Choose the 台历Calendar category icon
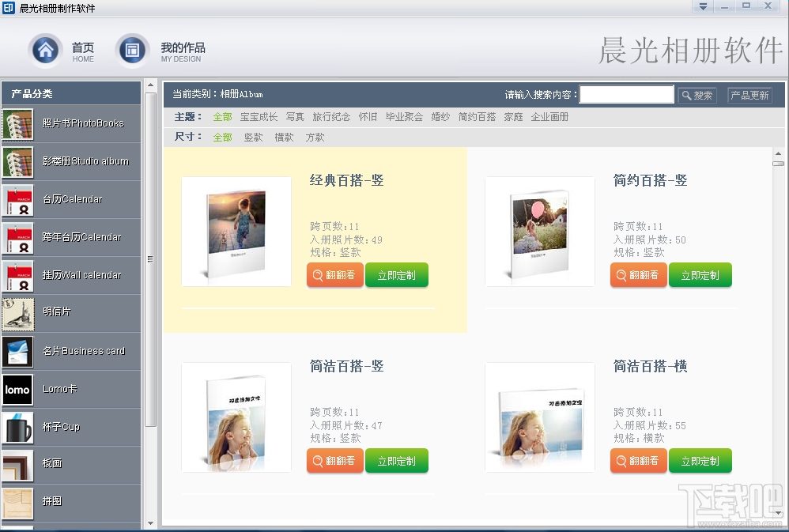Viewport: 789px width, 532px height. (x=17, y=200)
